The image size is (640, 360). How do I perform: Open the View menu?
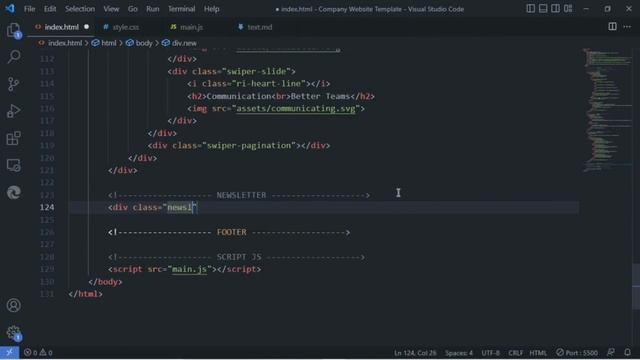pos(111,9)
